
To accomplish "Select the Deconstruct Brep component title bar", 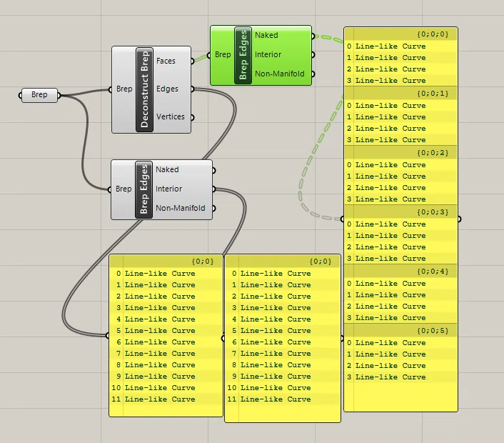I will pyautogui.click(x=144, y=89).
